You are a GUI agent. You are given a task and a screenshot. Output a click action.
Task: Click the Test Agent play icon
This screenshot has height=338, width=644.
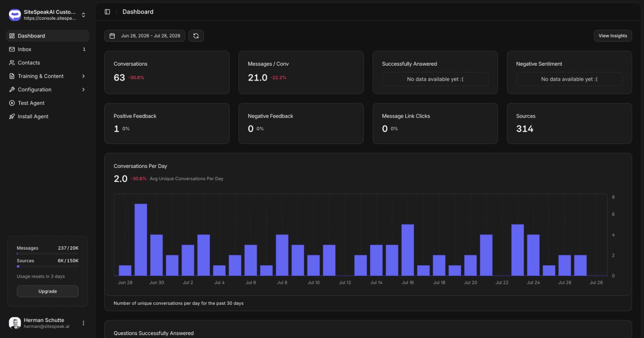click(12, 103)
